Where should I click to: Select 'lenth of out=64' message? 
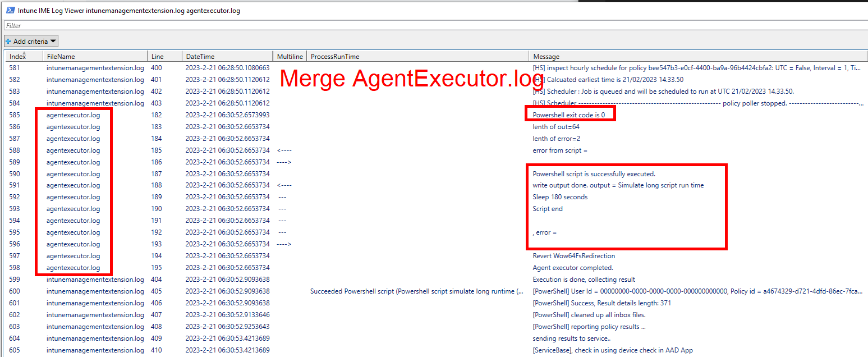556,127
